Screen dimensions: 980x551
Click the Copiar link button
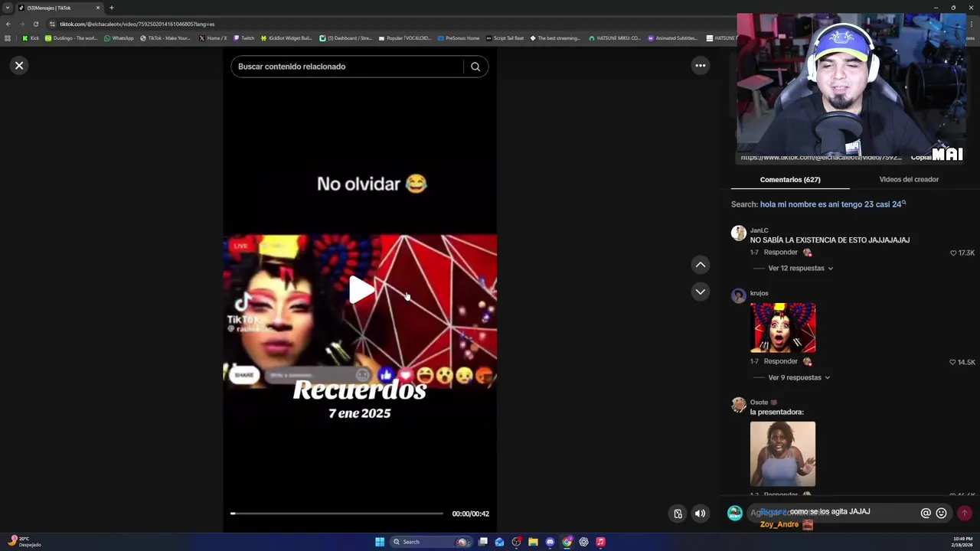[921, 157]
